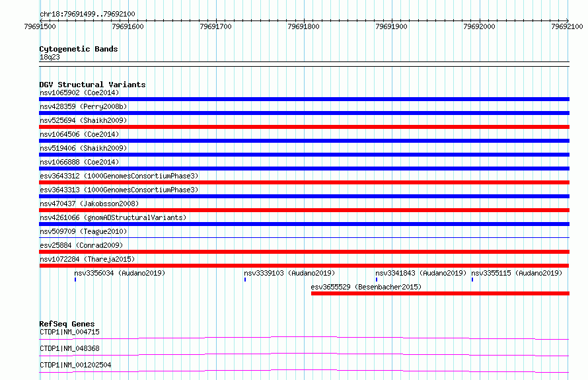The image size is (588, 380).
Task: Open CTDP1|NM_004715 gene label
Action: 69,332
